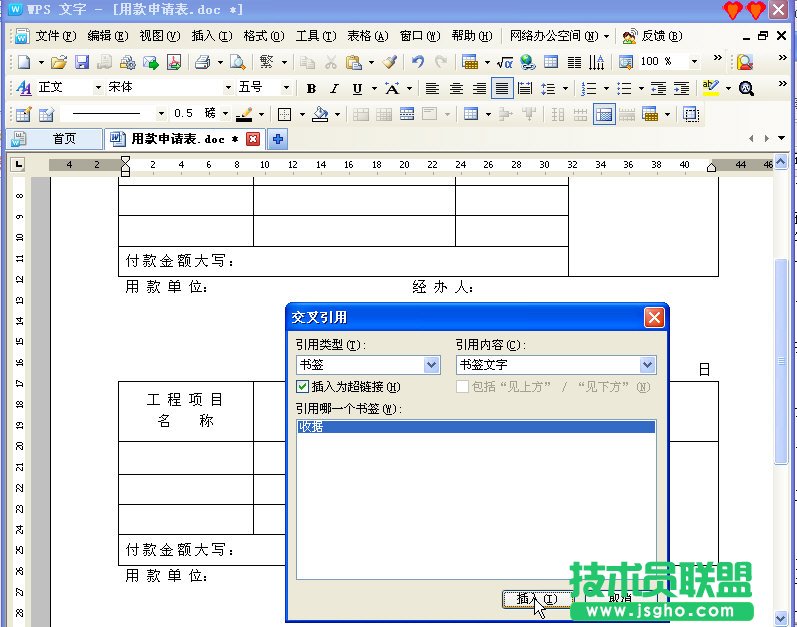
Task: Click the Undo arrow icon
Action: (418, 62)
